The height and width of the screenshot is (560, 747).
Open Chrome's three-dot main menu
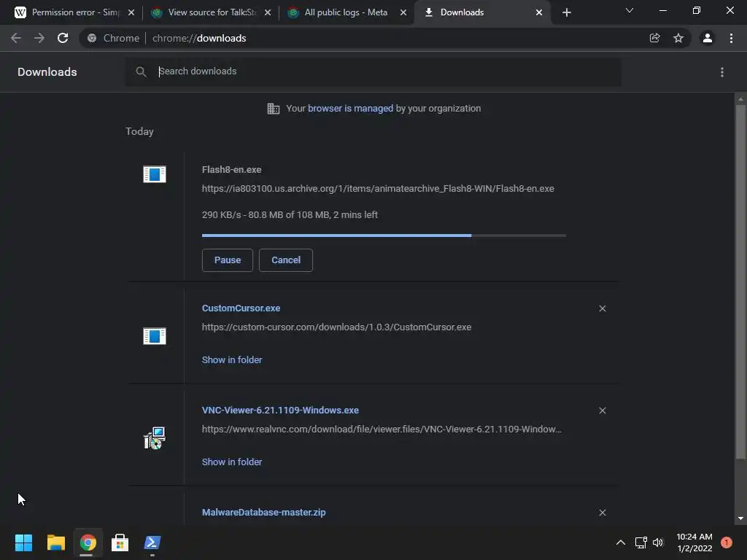tap(731, 38)
